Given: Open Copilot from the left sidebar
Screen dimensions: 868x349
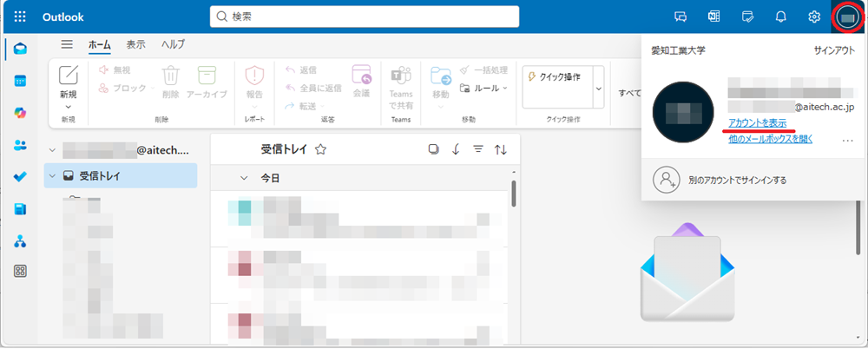Looking at the screenshot, I should coord(20,113).
